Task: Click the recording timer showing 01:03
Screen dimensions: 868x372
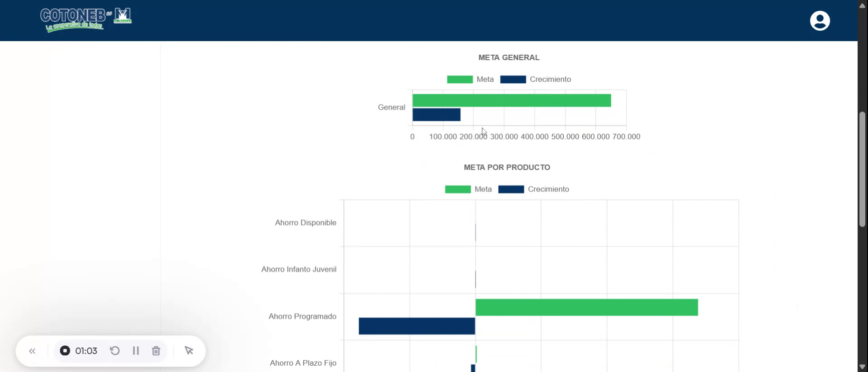Action: point(86,351)
